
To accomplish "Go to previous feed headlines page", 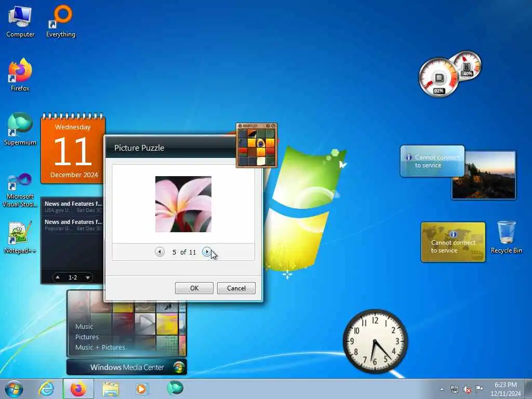I will [58, 277].
